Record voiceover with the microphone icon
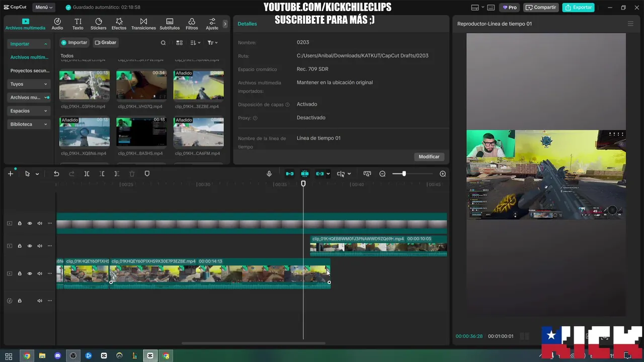The image size is (644, 362). click(x=269, y=174)
